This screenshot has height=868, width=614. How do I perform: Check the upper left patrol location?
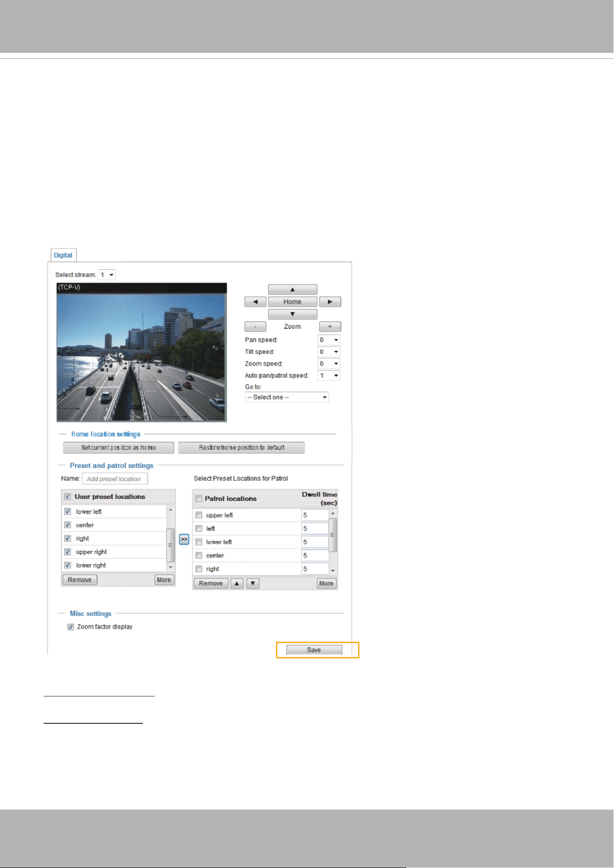pyautogui.click(x=199, y=515)
